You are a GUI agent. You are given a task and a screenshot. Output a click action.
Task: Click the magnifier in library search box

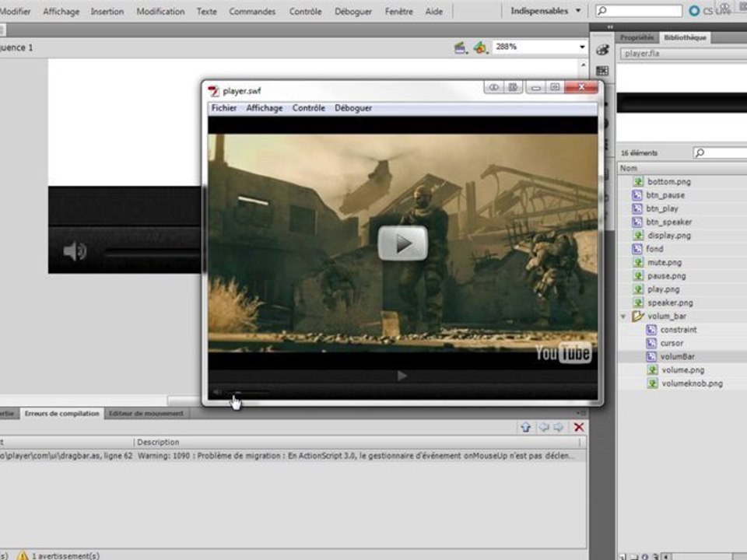pyautogui.click(x=700, y=153)
